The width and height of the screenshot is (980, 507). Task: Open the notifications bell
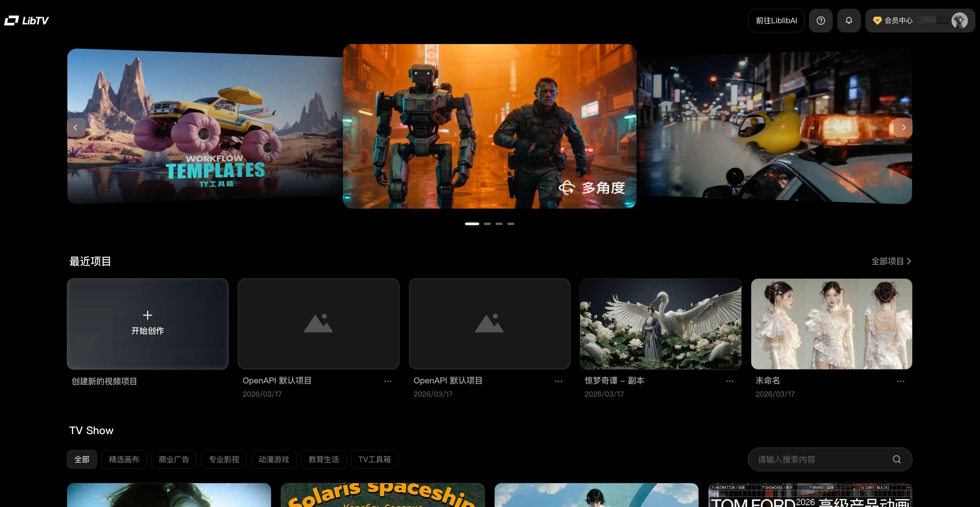pyautogui.click(x=849, y=21)
